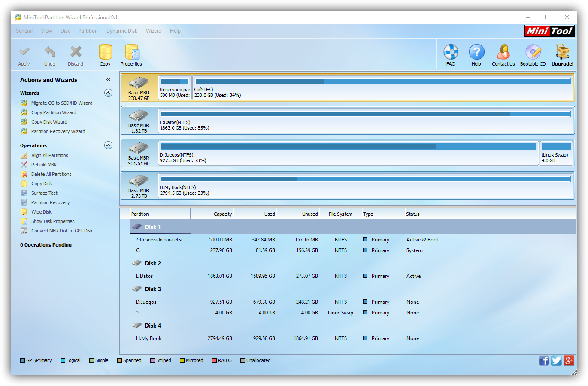Sort by File System column header

click(341, 214)
